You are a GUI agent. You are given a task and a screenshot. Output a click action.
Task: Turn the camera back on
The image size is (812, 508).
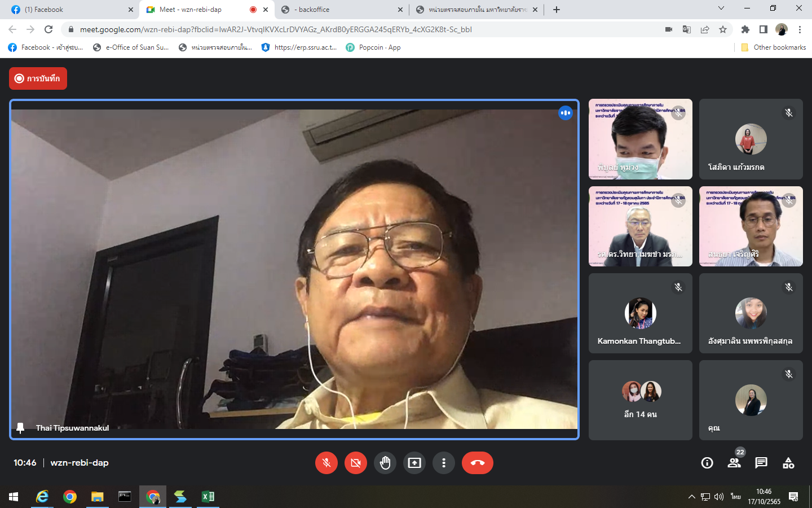point(356,463)
